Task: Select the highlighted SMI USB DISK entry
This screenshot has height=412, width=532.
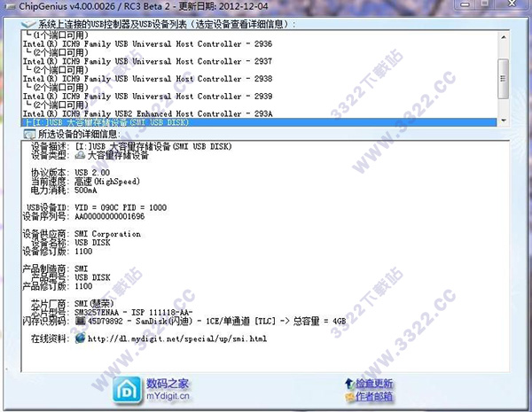Action: [x=259, y=122]
